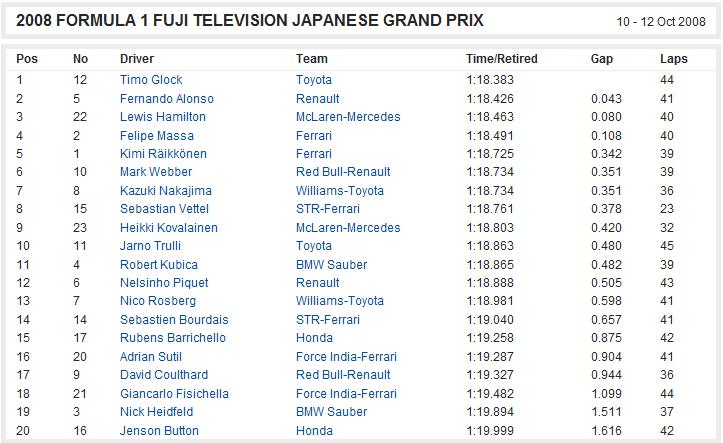Viewport: 723px width, 443px height.
Task: Open Sebastian Vettel driver link
Action: click(164, 208)
